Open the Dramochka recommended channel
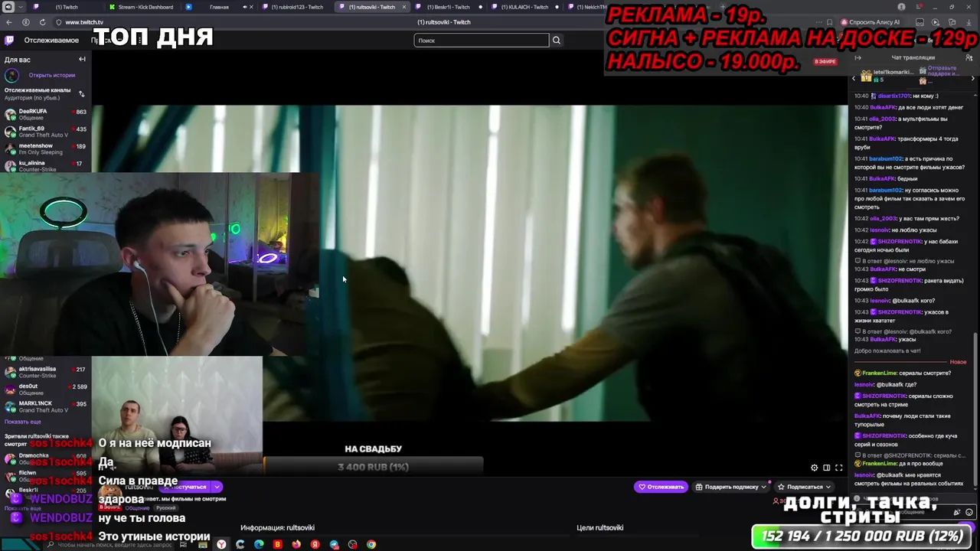The image size is (980, 551). (45, 458)
